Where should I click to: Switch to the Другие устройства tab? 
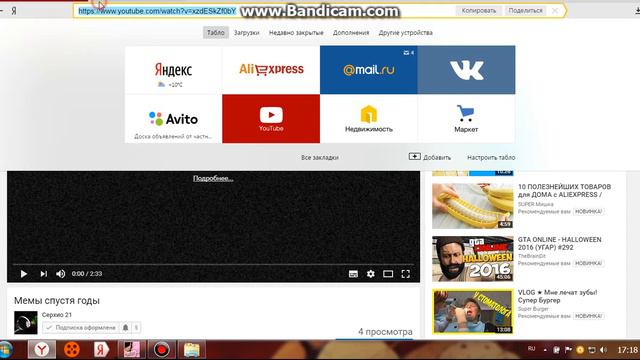point(406,33)
